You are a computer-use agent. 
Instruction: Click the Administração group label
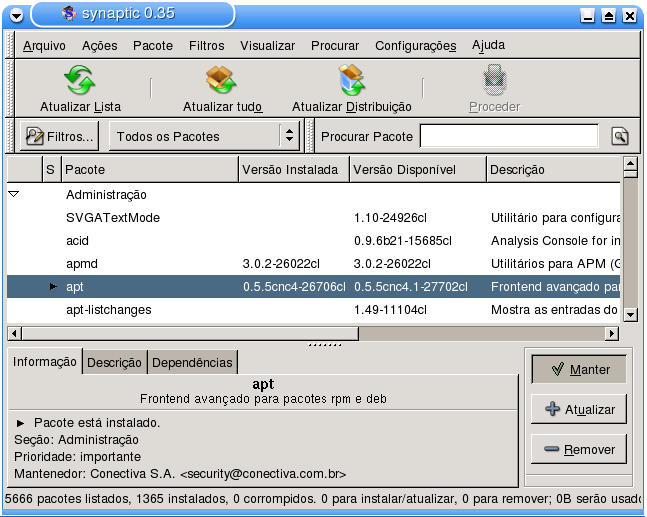point(106,194)
